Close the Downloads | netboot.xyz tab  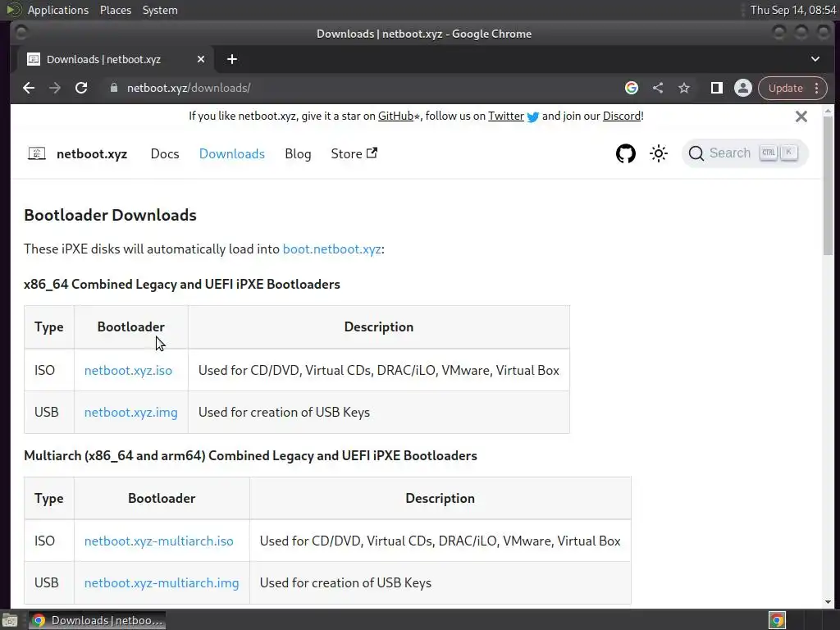tap(201, 59)
